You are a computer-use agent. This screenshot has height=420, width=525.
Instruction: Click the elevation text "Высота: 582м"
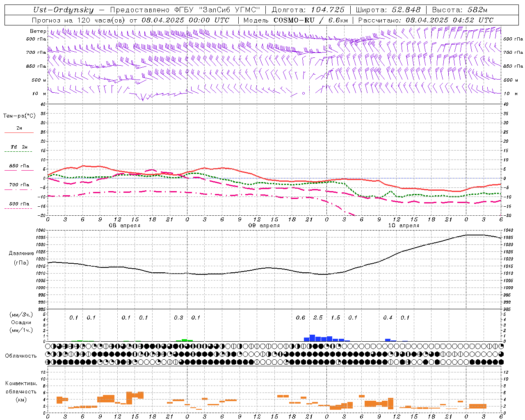pyautogui.click(x=460, y=10)
